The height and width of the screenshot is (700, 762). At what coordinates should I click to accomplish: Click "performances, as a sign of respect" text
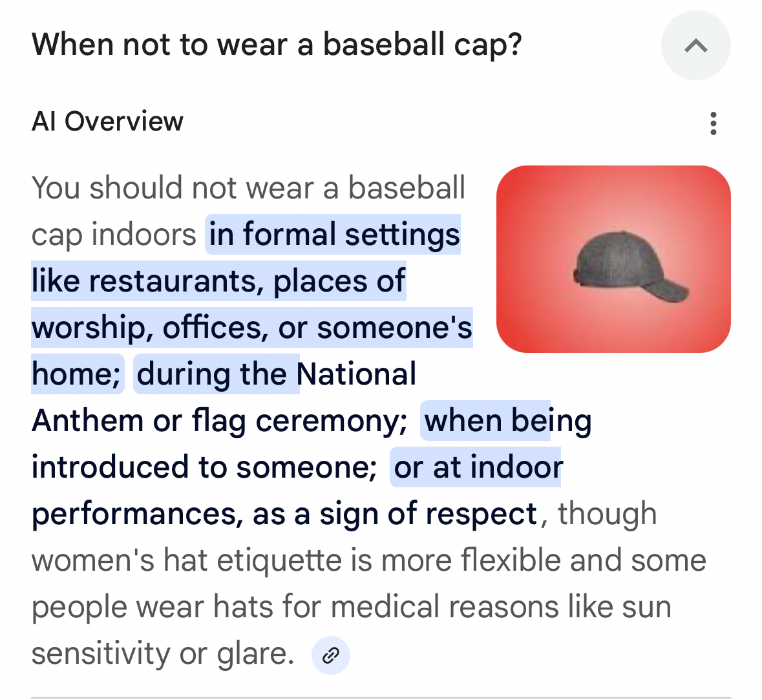click(x=284, y=514)
